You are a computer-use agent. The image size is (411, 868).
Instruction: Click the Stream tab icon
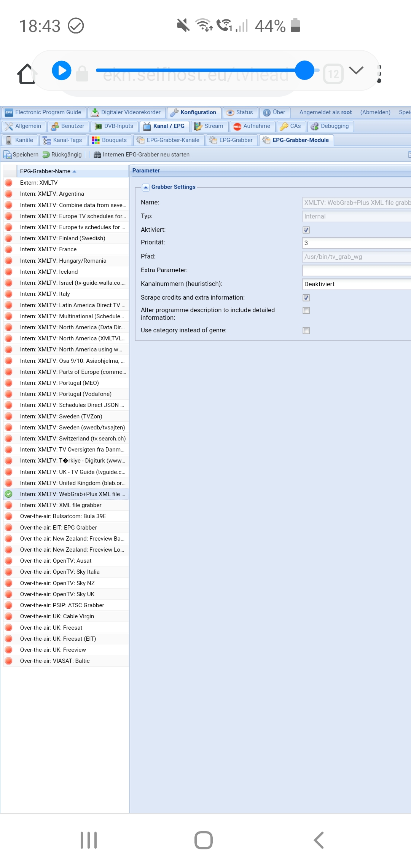198,126
